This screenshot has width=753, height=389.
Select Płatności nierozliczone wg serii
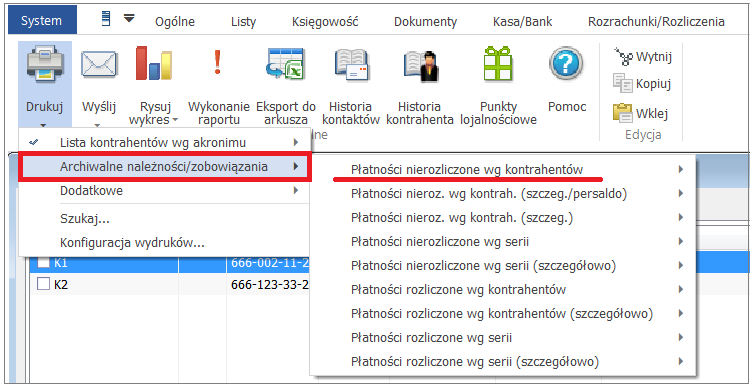point(503,242)
